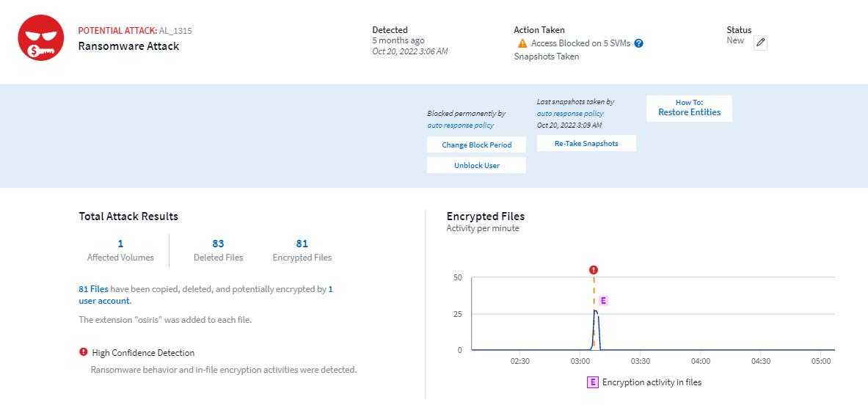
Task: Click the orange warning triangle icon
Action: coord(522,43)
